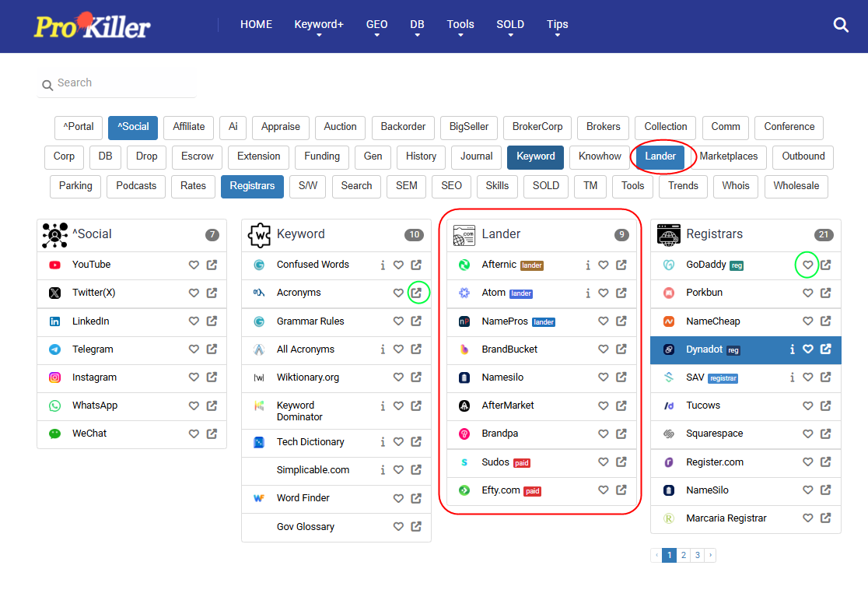Focus the Search input field
Screen dimensions: 868x604
tap(116, 83)
